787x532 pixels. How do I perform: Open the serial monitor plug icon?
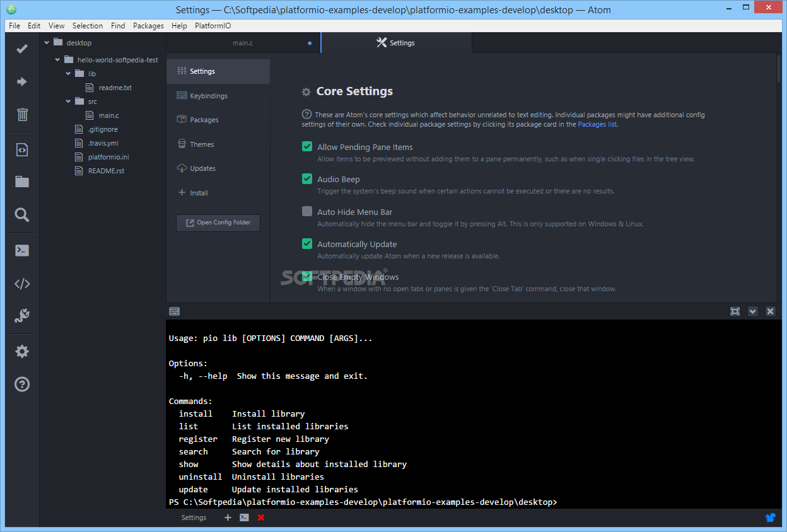pyautogui.click(x=22, y=316)
